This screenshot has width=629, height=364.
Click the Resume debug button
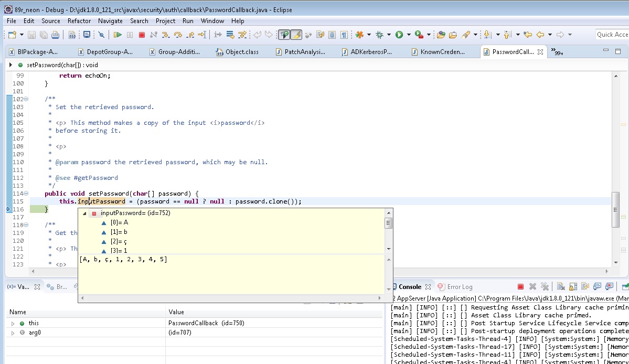[x=118, y=35]
